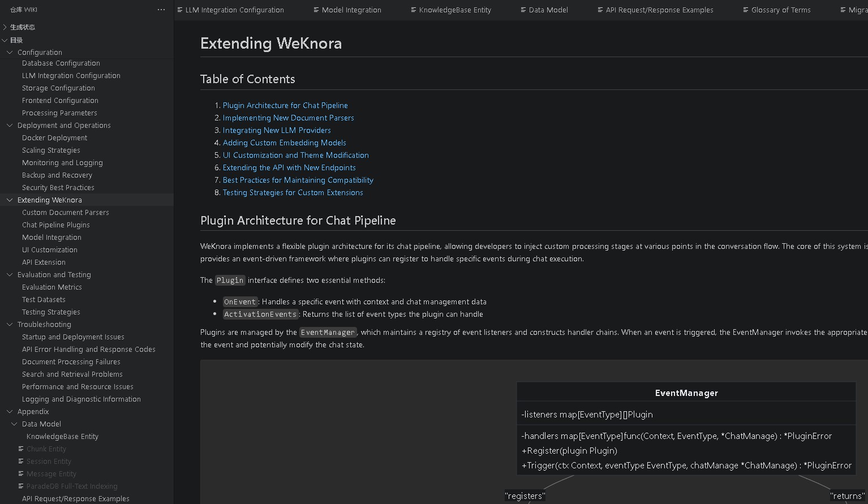Click the list icon beside ParadeDB Full-Text Indexing

pyautogui.click(x=21, y=486)
